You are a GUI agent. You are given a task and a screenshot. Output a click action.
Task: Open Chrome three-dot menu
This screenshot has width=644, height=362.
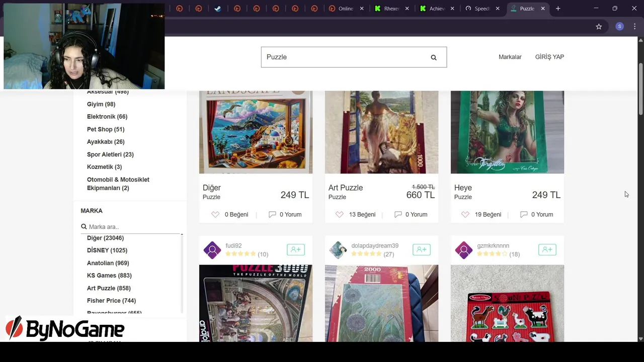pyautogui.click(x=635, y=27)
